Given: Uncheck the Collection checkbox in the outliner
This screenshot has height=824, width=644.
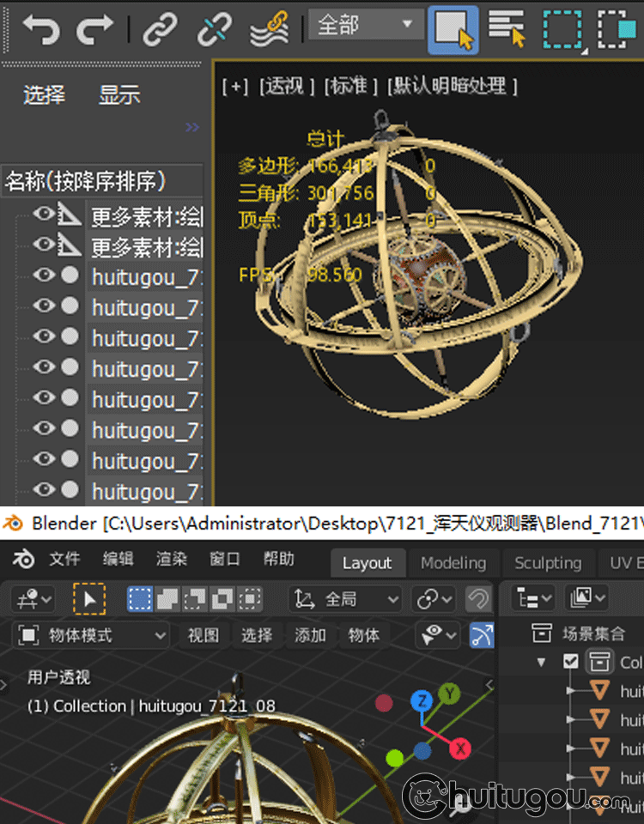Looking at the screenshot, I should 571,661.
